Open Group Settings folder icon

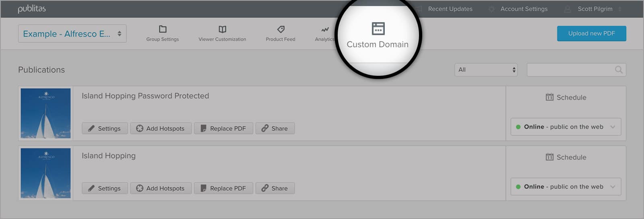point(163,29)
